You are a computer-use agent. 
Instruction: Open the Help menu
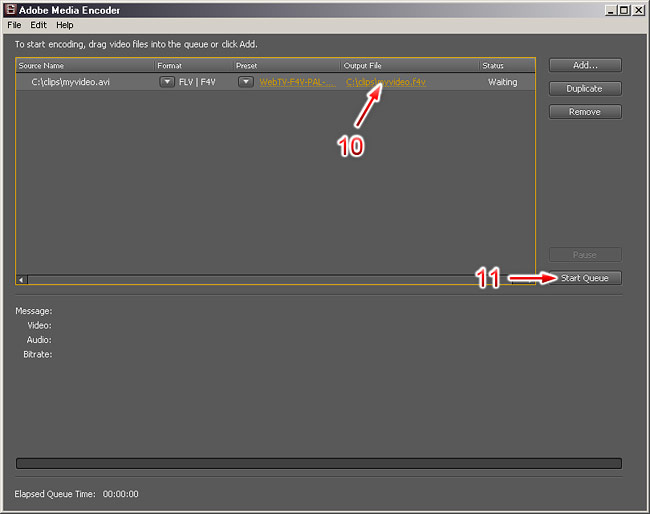[x=65, y=25]
